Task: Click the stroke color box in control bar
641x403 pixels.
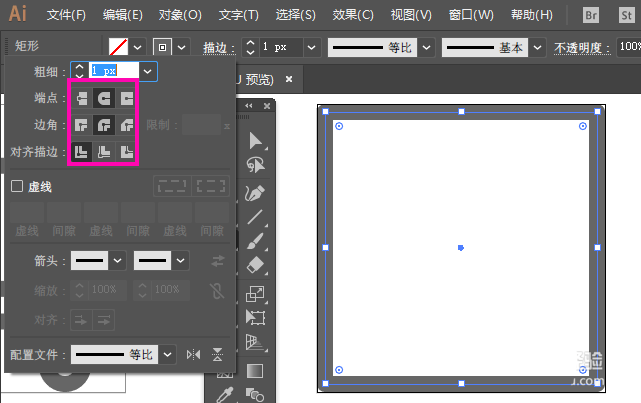Action: pyautogui.click(x=162, y=47)
